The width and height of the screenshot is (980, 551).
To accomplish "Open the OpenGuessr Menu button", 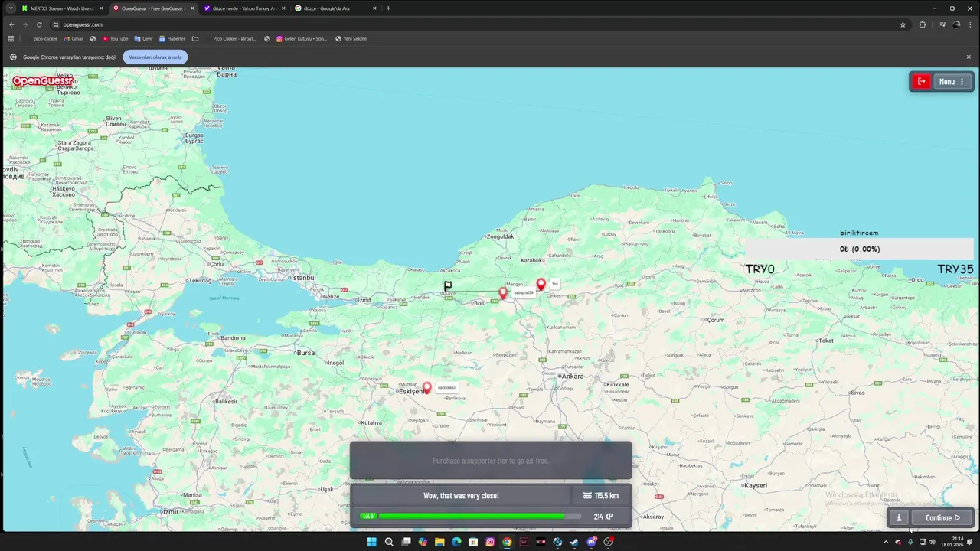I will [x=952, y=81].
